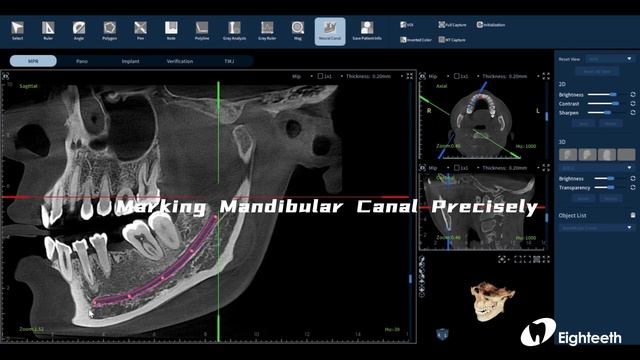Toggle the sagittal view eye icon
640x360 pixels.
[6, 76]
